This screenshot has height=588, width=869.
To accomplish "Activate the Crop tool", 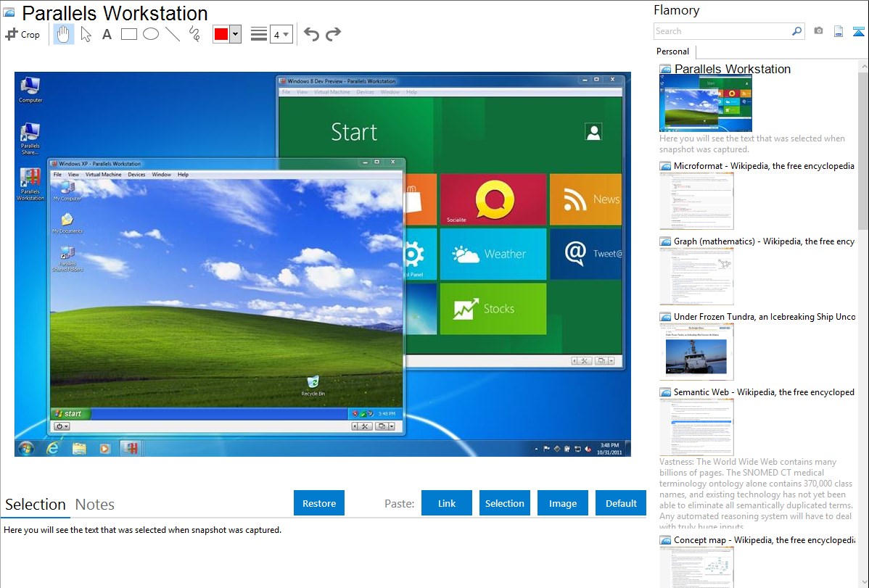I will click(22, 34).
